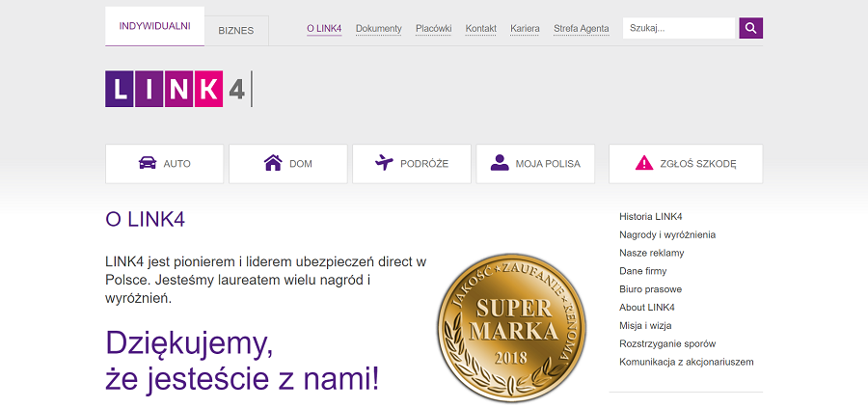Open the Nasze reklamy link
Viewport: 868px width, 408px height.
[652, 253]
